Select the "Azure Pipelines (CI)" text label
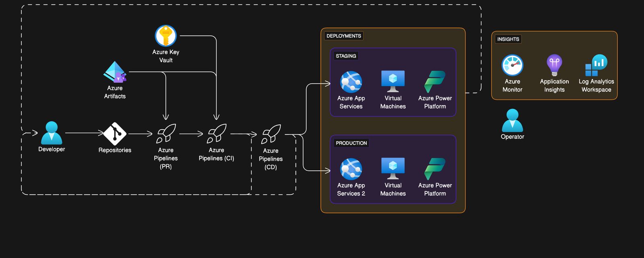The image size is (644, 258). (x=217, y=154)
